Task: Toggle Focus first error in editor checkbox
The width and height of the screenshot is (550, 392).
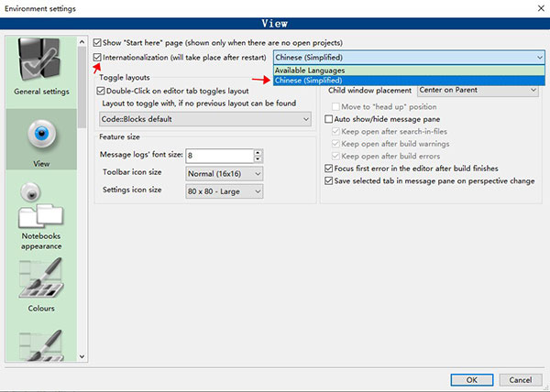Action: [x=329, y=169]
